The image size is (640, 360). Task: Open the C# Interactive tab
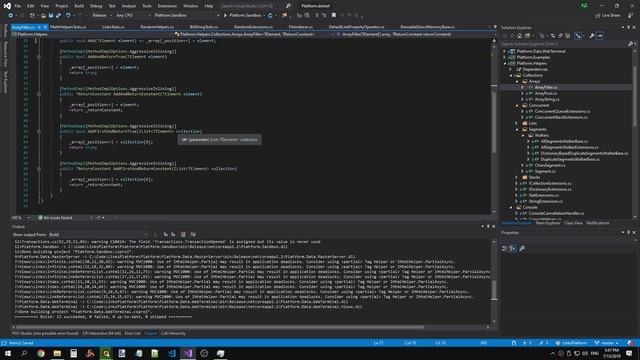[x=102, y=333]
